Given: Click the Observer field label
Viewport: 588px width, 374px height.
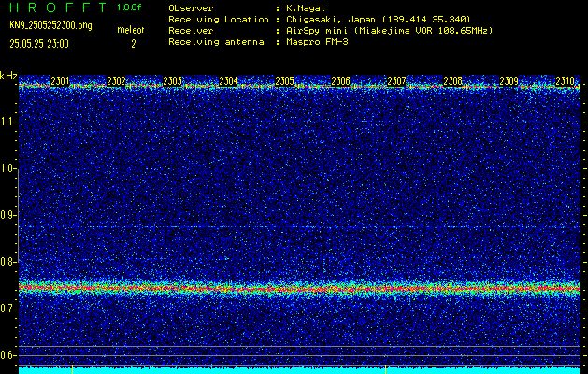Looking at the screenshot, I should [x=191, y=7].
